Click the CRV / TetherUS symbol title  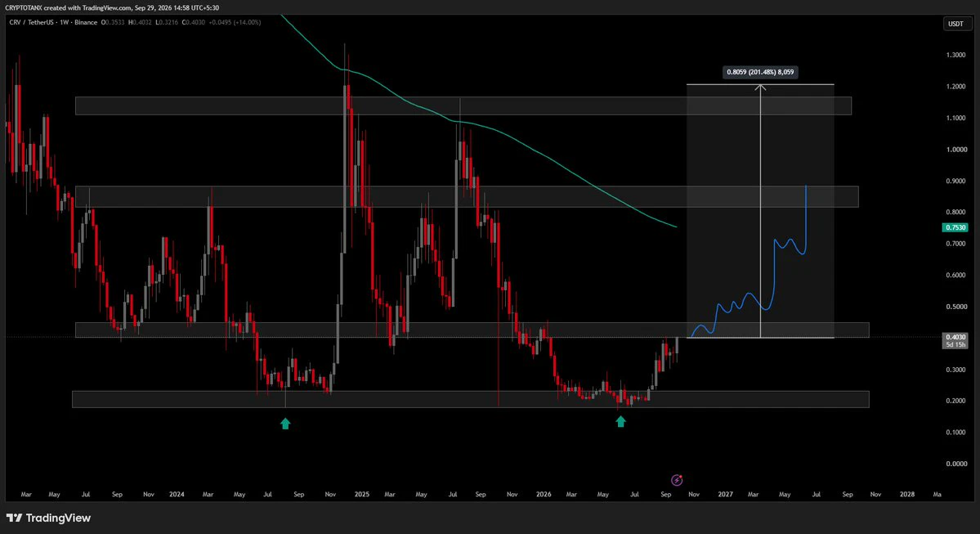(x=32, y=23)
